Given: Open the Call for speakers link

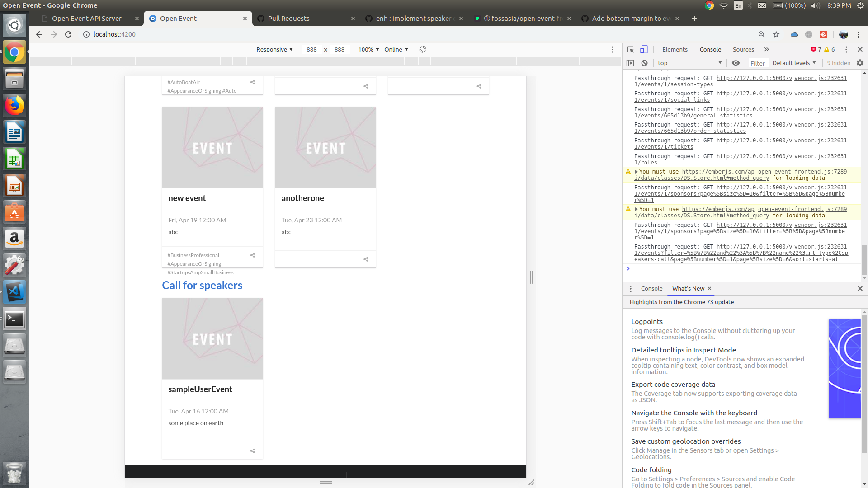Looking at the screenshot, I should pyautogui.click(x=202, y=285).
